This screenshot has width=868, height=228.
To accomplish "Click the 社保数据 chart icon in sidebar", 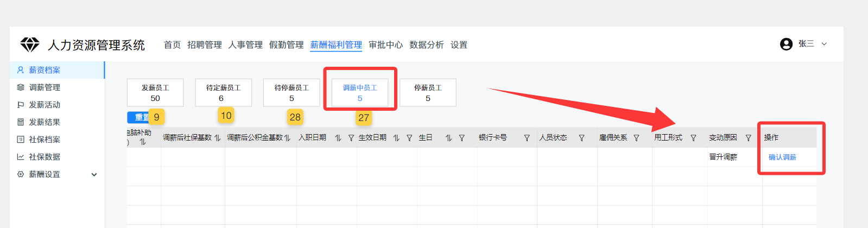I will click(21, 157).
